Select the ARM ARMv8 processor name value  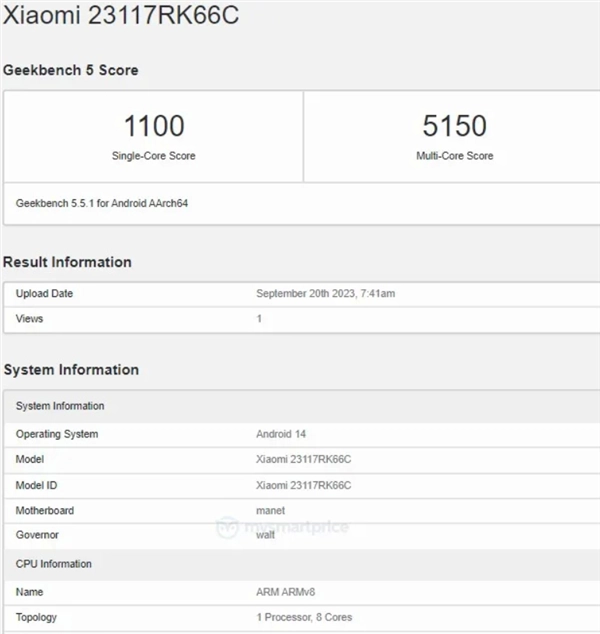pos(285,592)
